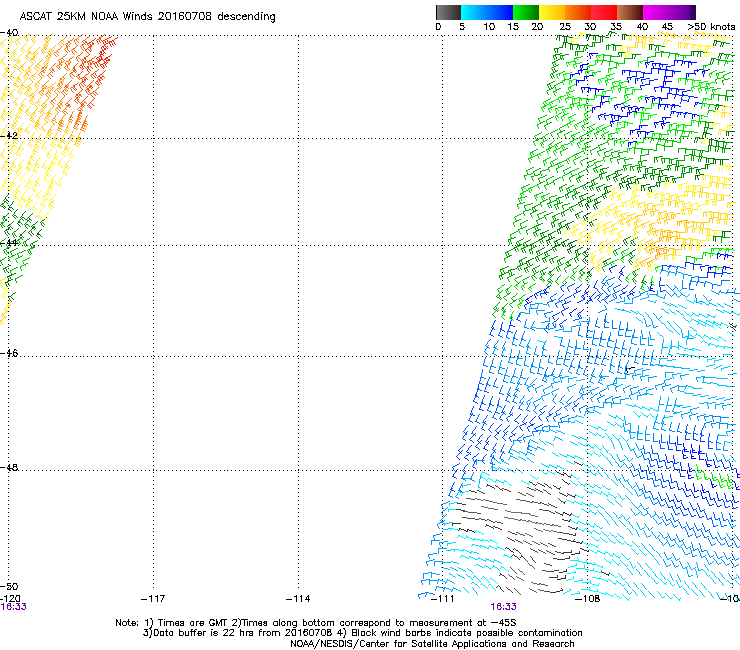The height and width of the screenshot is (650, 740).
Task: Click the brown 35-40 knots color segment
Action: tap(630, 12)
